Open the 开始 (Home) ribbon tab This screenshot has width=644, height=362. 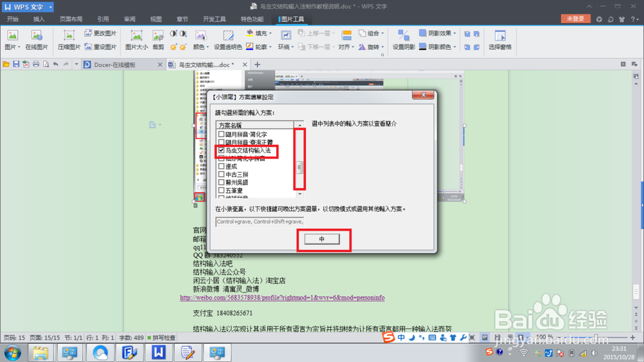[x=12, y=19]
